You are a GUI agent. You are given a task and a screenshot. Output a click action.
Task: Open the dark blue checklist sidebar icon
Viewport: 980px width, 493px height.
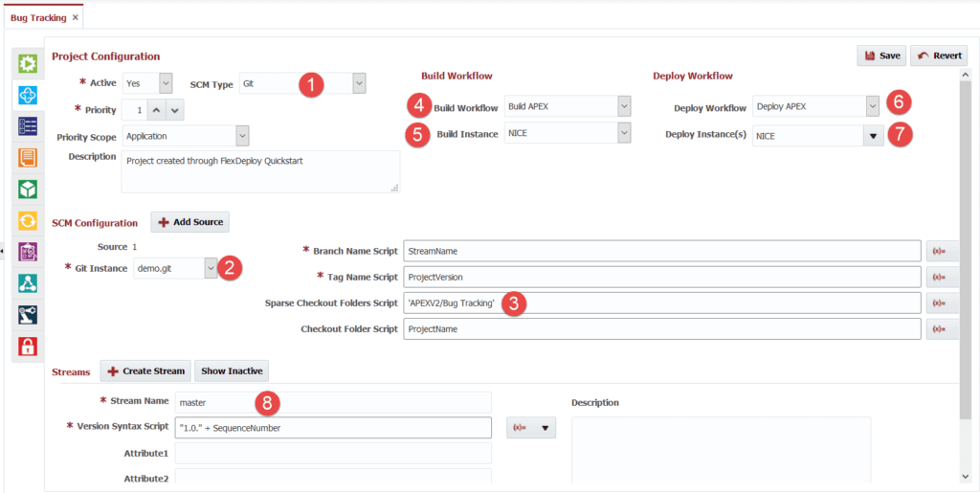click(28, 126)
